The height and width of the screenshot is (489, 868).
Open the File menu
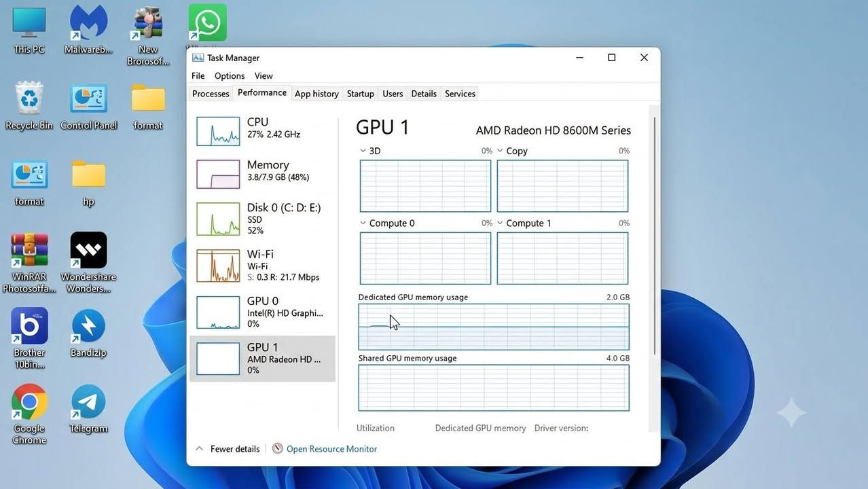pyautogui.click(x=198, y=75)
